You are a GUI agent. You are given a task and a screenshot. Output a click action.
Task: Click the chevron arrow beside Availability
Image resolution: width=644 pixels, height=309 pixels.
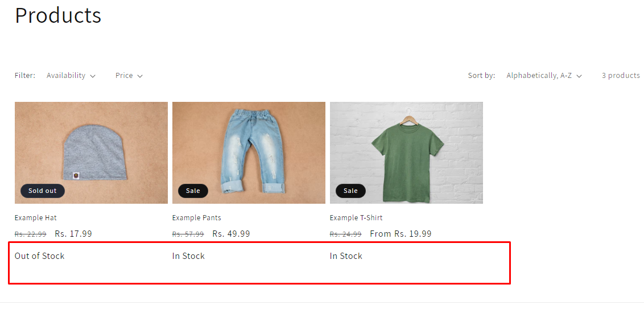[93, 76]
